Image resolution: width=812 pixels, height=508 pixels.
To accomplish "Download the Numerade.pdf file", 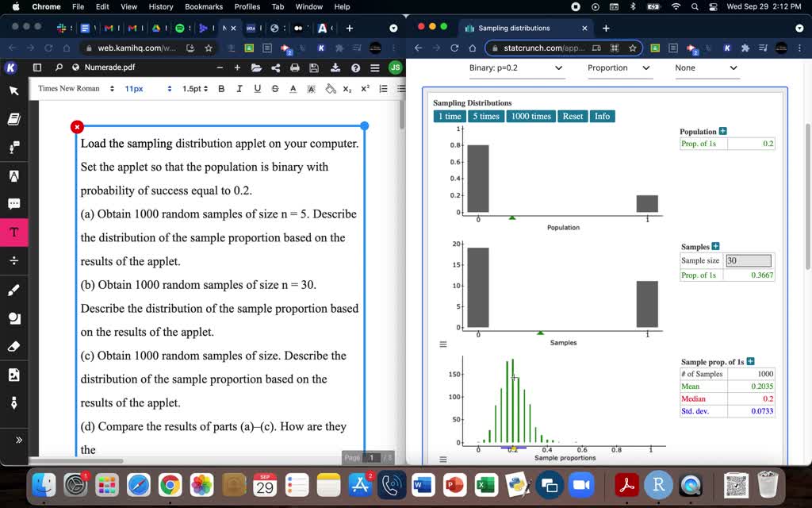I will 335,67.
